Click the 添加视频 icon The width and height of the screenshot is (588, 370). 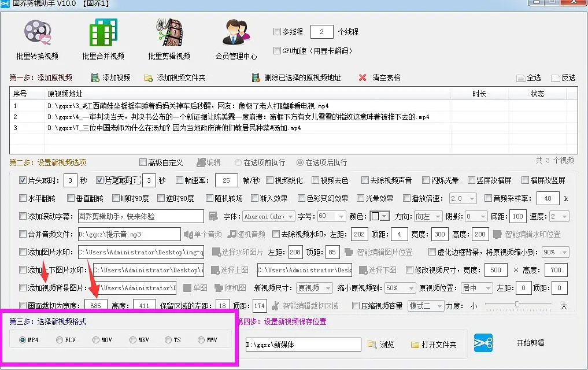click(x=95, y=77)
